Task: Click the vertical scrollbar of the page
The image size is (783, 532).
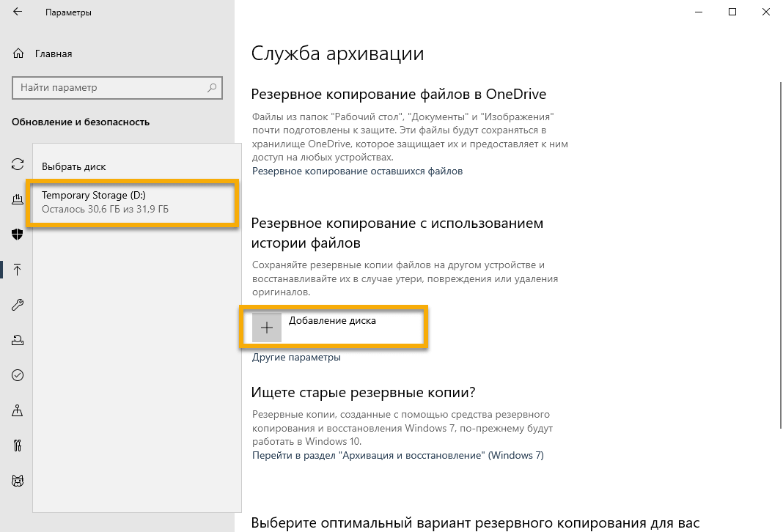Action: click(x=781, y=254)
